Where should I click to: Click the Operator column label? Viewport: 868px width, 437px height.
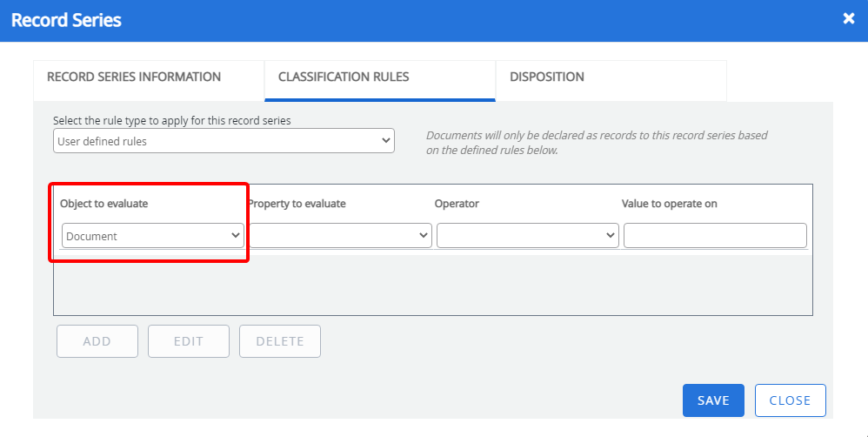coord(457,204)
